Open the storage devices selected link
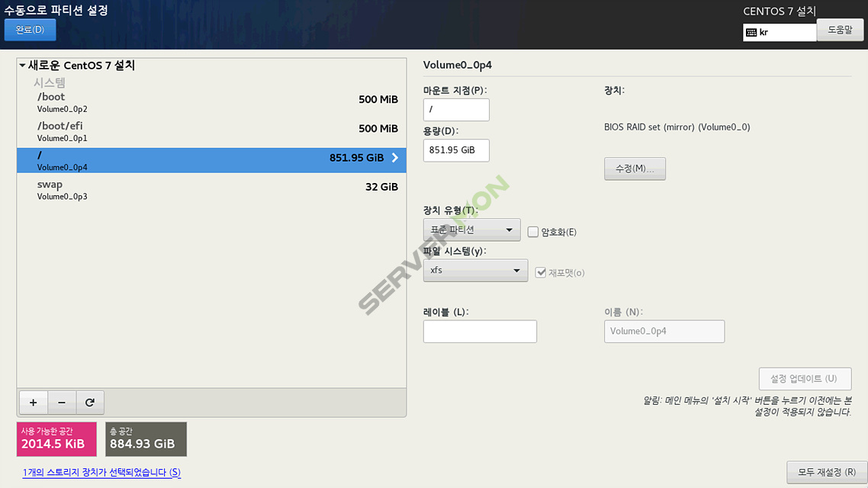868x488 pixels. click(x=101, y=473)
